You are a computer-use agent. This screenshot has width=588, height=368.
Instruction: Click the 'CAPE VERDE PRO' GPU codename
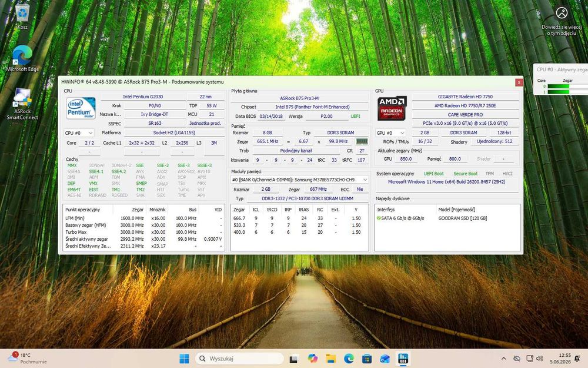[465, 115]
